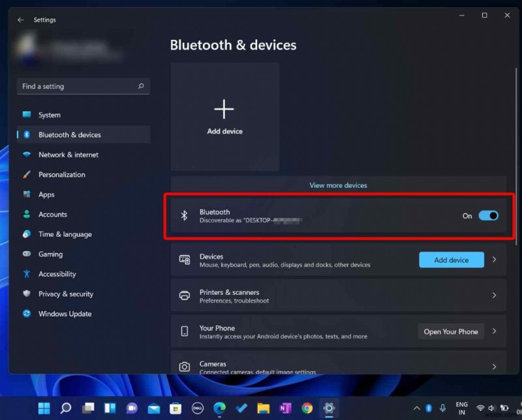
Task: Select the microphone icon in system tray
Action: coord(442,408)
